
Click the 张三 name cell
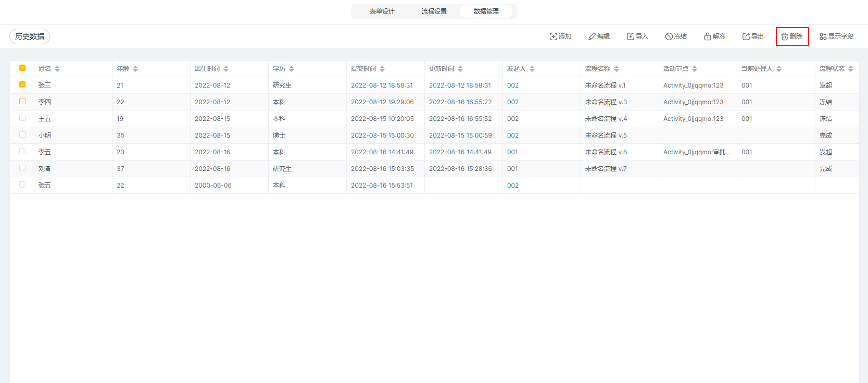pos(73,85)
